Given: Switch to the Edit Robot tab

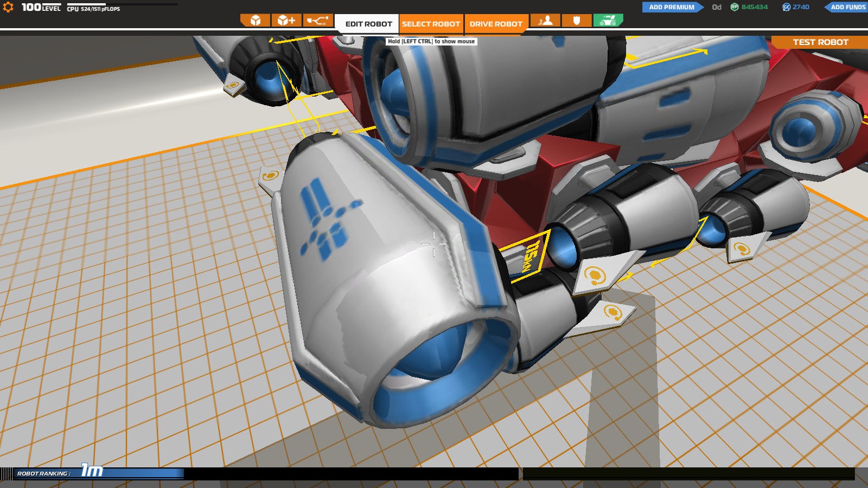Looking at the screenshot, I should pos(368,24).
